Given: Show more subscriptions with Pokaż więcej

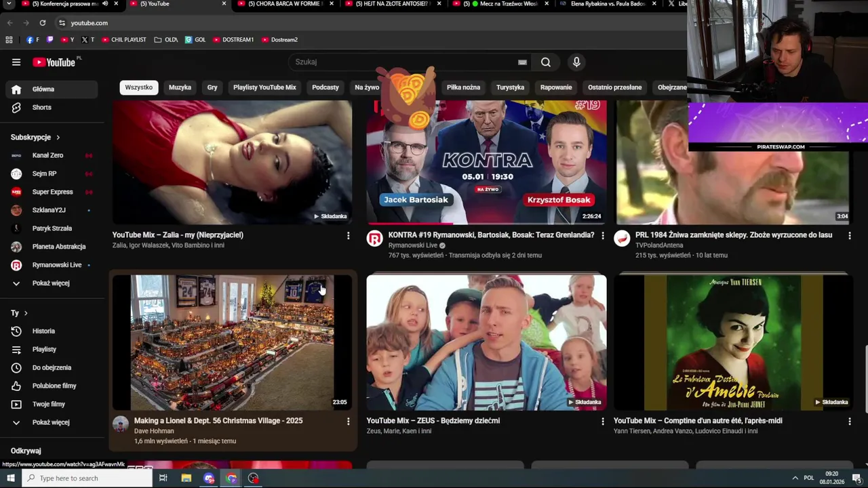Looking at the screenshot, I should tap(52, 283).
